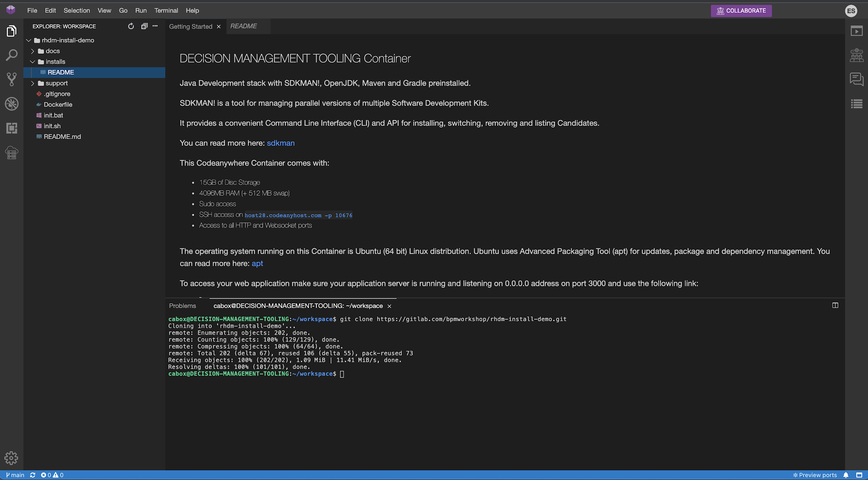Click the terminal prompt cursor

pyautogui.click(x=342, y=374)
